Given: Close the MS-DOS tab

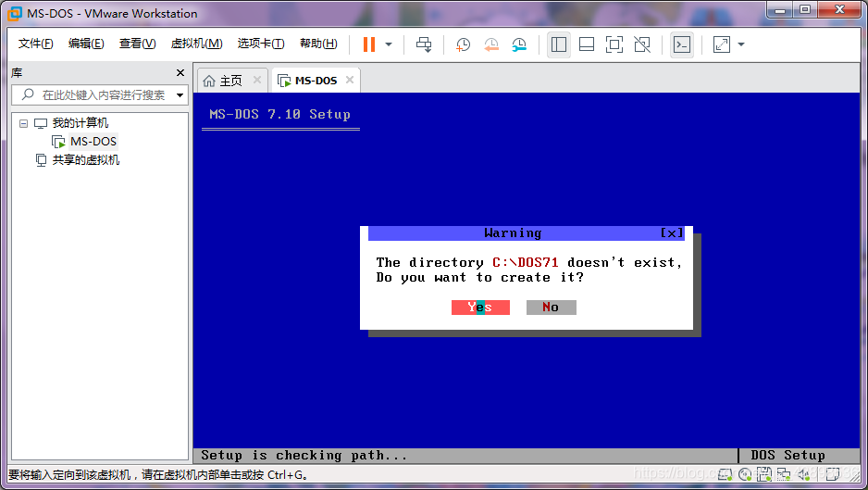Looking at the screenshot, I should [349, 80].
